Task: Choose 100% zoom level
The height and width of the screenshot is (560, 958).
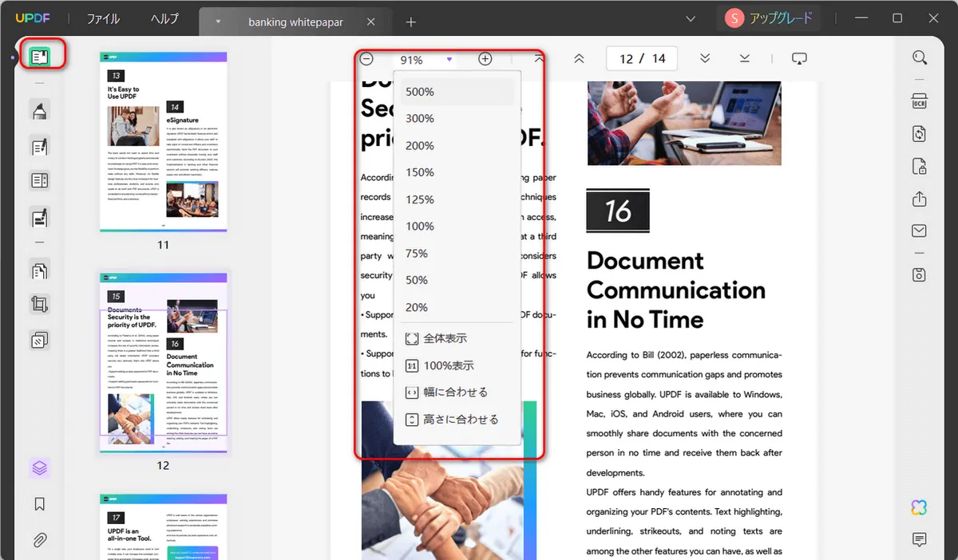Action: (457, 227)
